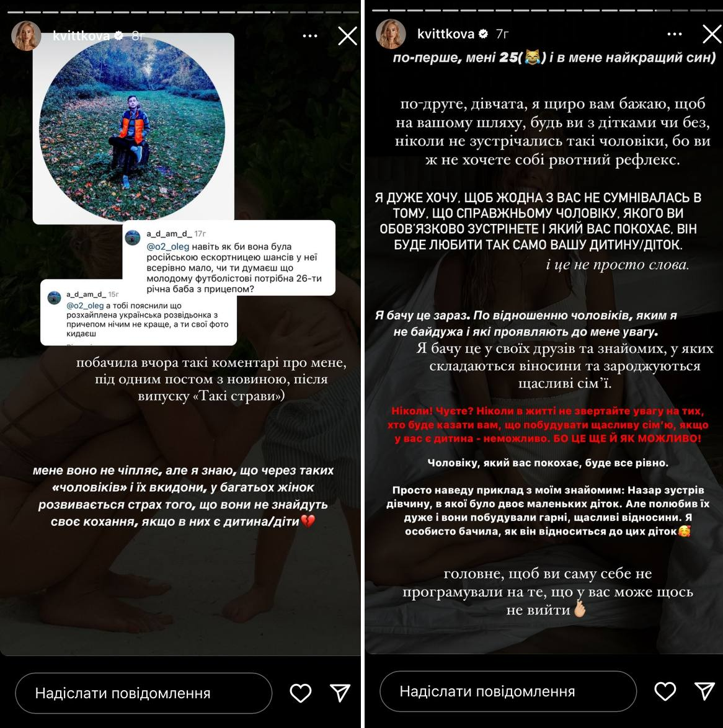This screenshot has height=728, width=723.
Task: Focus the left 'Надіслати повідомлення' message field
Action: coord(143,693)
